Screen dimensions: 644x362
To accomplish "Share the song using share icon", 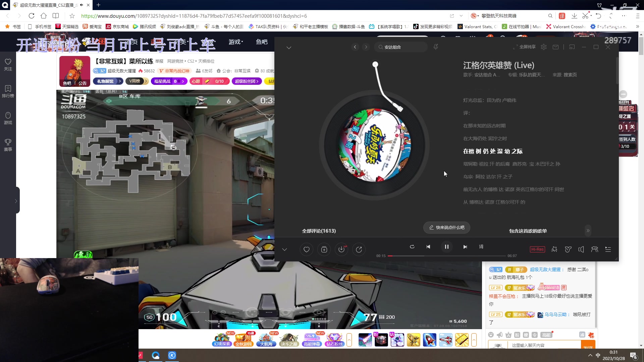I will pos(359,249).
